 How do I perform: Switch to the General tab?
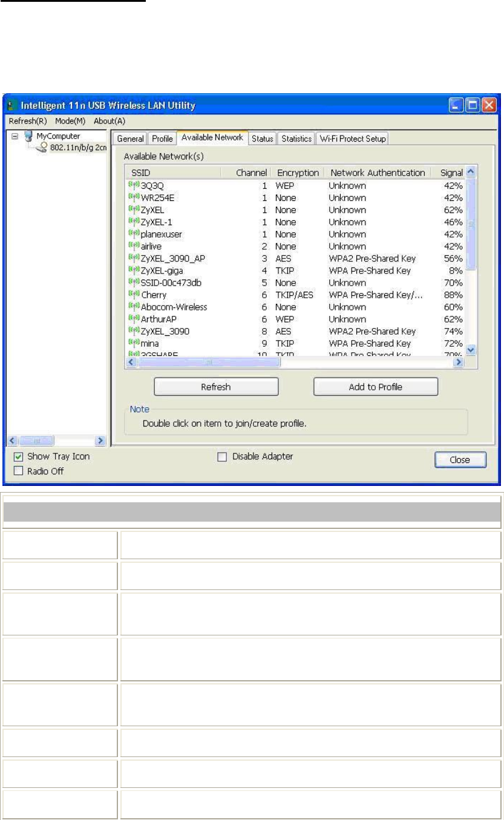point(130,139)
